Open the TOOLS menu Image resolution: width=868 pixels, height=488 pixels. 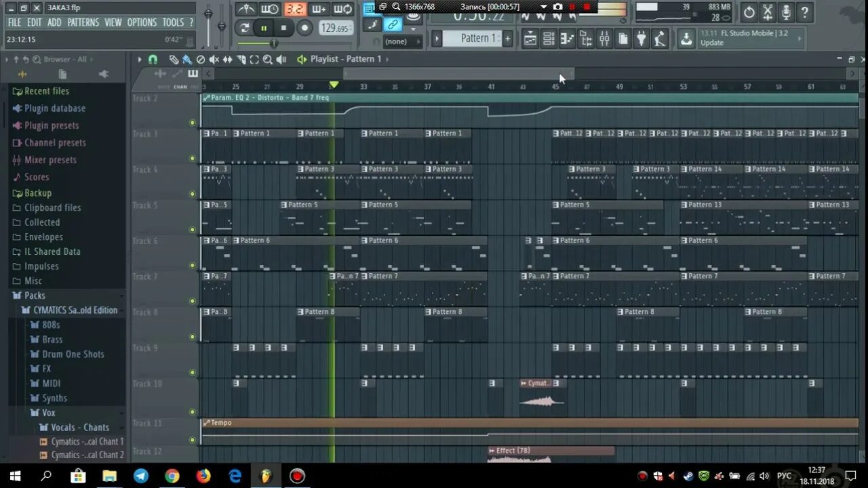(173, 22)
